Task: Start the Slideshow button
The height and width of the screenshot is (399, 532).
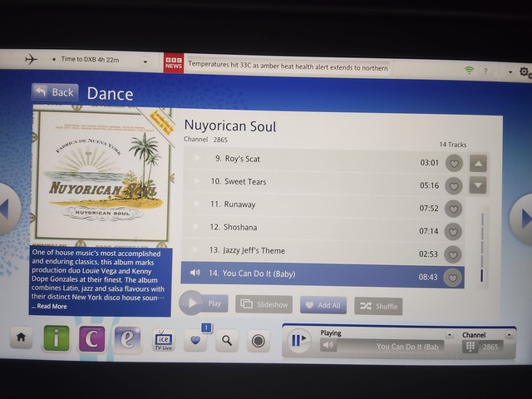Action: tap(264, 304)
